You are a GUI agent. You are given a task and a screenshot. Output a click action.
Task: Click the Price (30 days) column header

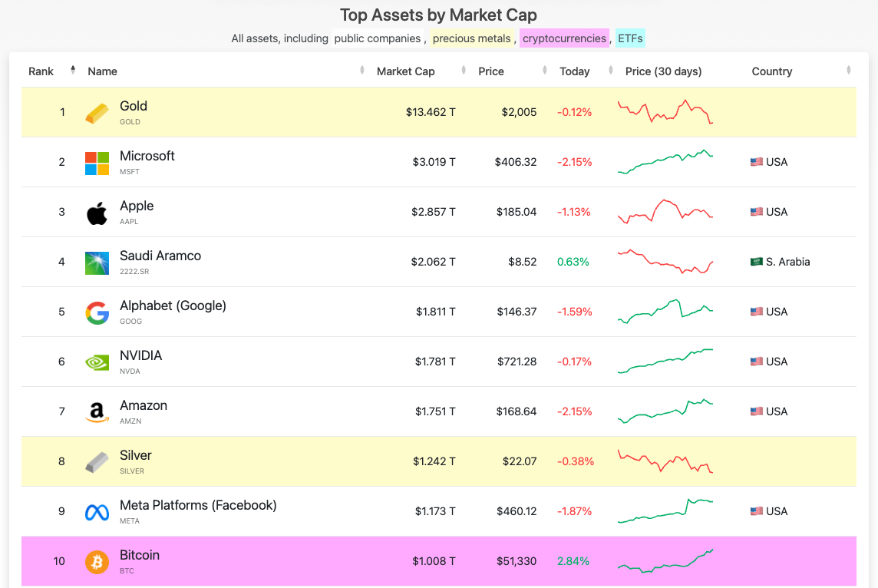(663, 71)
